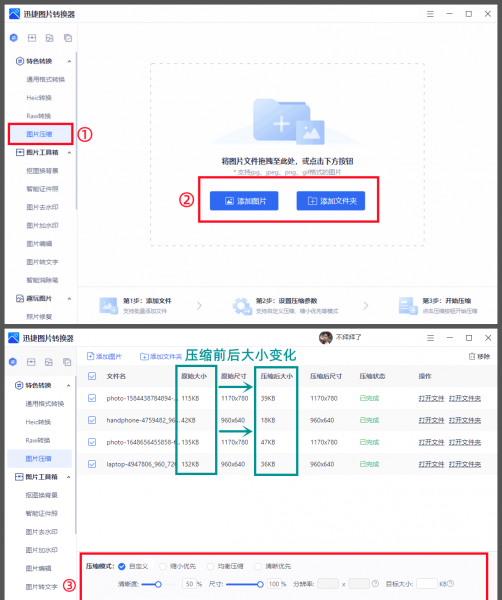Select the hexagon feature-conversion icon in the empty-state window
Screen dimensions: 502x600
click(14, 38)
